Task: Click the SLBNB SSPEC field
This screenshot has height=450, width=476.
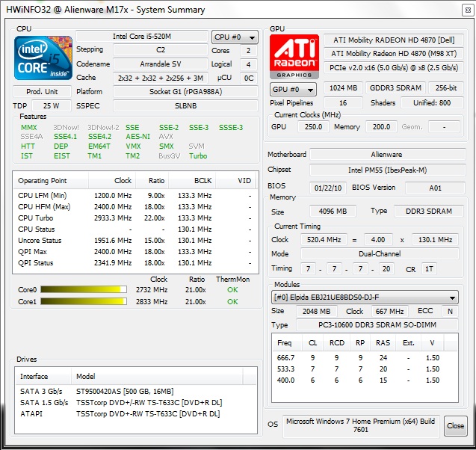Action: [x=185, y=105]
